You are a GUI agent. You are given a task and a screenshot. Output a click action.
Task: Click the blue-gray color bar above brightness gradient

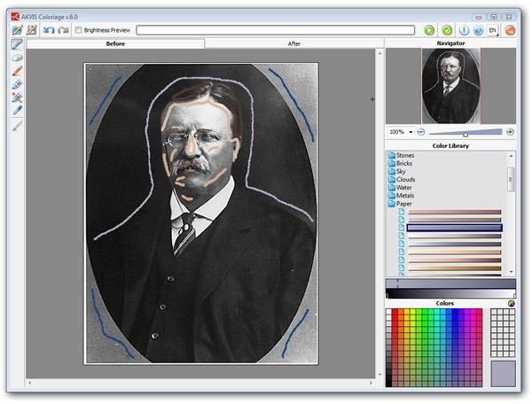point(451,284)
